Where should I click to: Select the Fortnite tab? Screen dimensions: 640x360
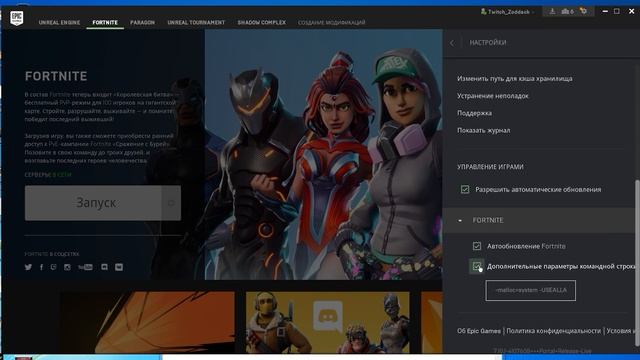105,22
